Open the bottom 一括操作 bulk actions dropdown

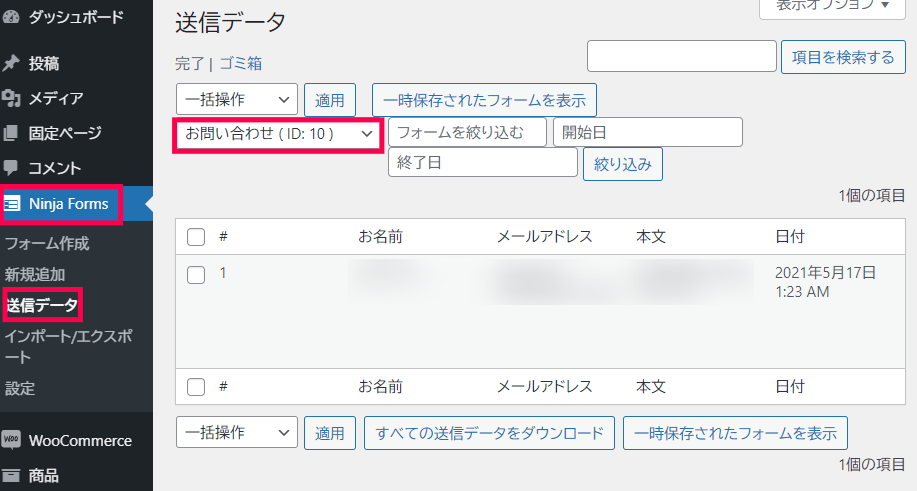point(236,433)
